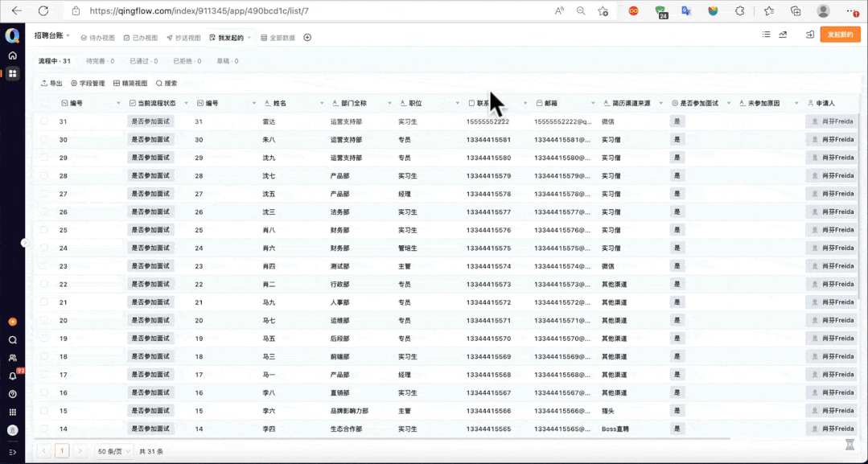Click the next page arrow
868x464 pixels.
pyautogui.click(x=80, y=451)
